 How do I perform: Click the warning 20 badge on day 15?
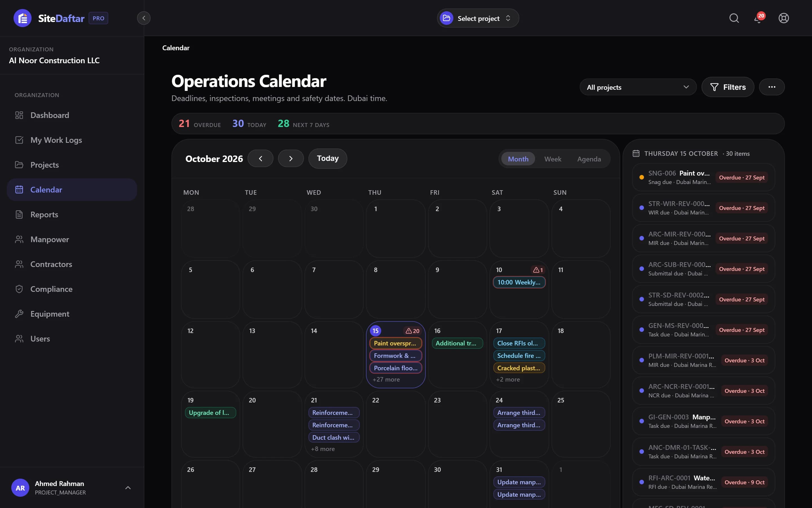tap(412, 331)
